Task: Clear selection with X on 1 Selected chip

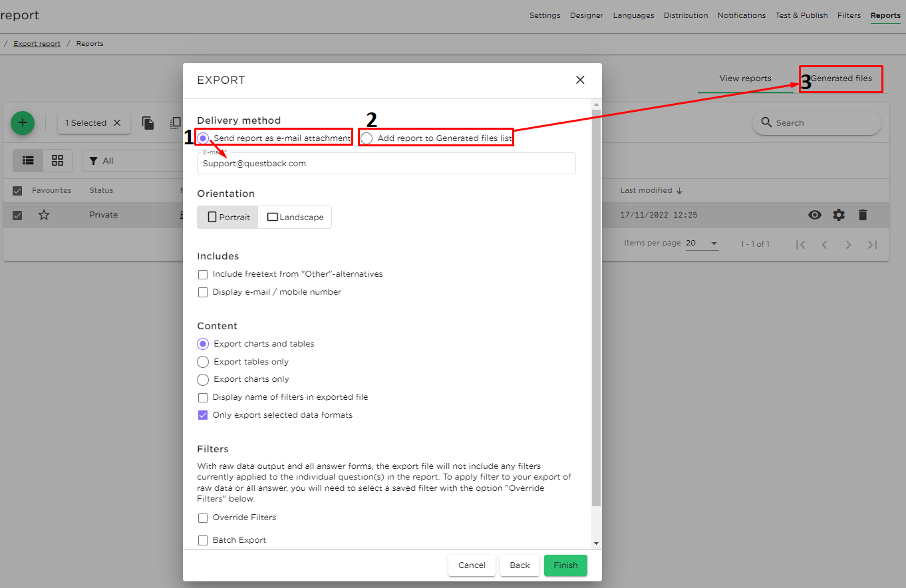Action: click(x=117, y=123)
